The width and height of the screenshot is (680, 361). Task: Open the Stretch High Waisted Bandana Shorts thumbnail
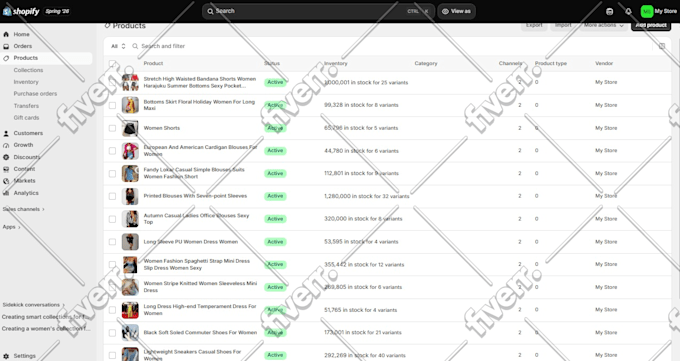130,82
